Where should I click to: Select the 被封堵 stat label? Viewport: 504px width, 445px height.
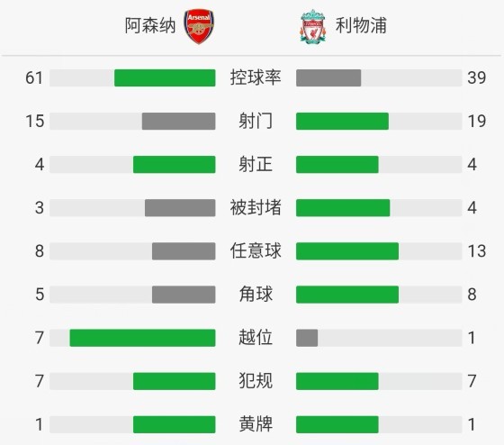(x=256, y=207)
